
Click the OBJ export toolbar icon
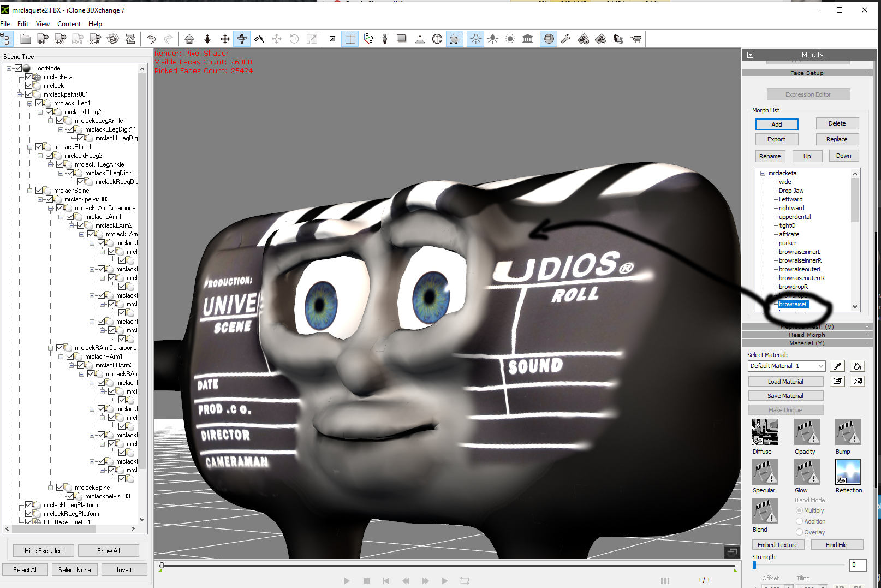click(x=95, y=39)
